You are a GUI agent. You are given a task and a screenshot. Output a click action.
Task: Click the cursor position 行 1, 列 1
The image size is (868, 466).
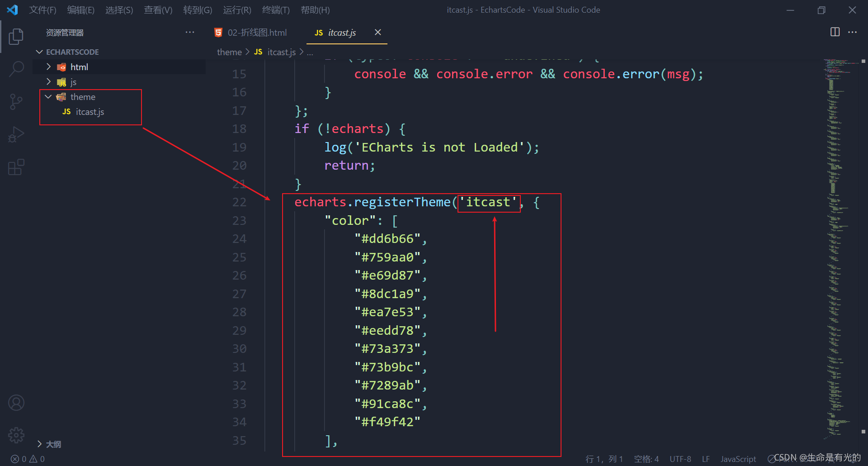click(x=604, y=459)
